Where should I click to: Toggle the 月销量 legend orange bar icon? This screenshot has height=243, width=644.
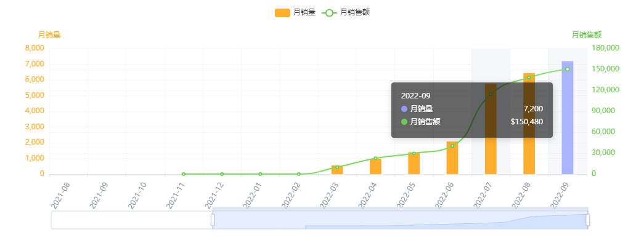pyautogui.click(x=283, y=13)
